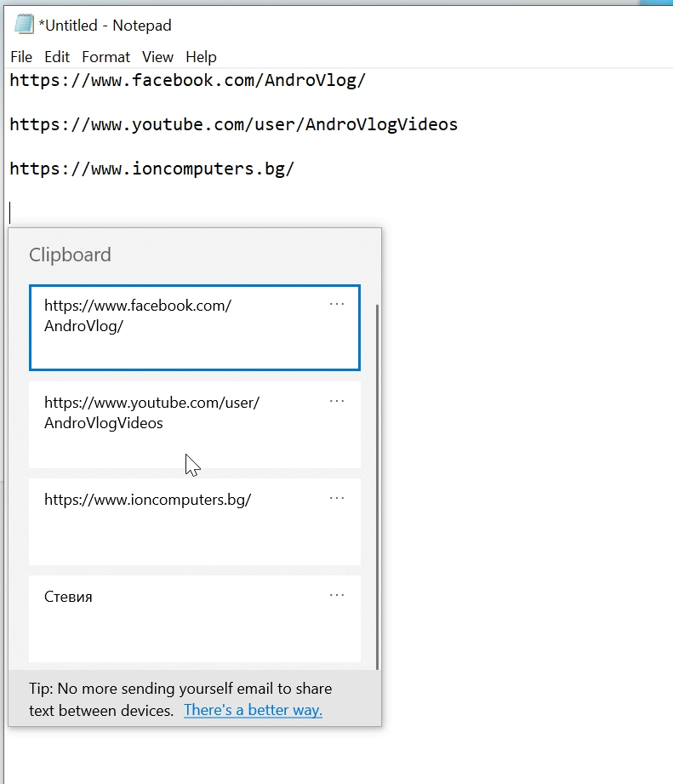Image resolution: width=673 pixels, height=784 pixels.
Task: Click the facebook URL line in Notepad text
Action: click(x=188, y=81)
